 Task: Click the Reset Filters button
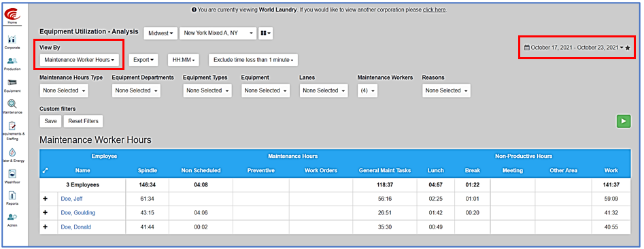(x=84, y=121)
